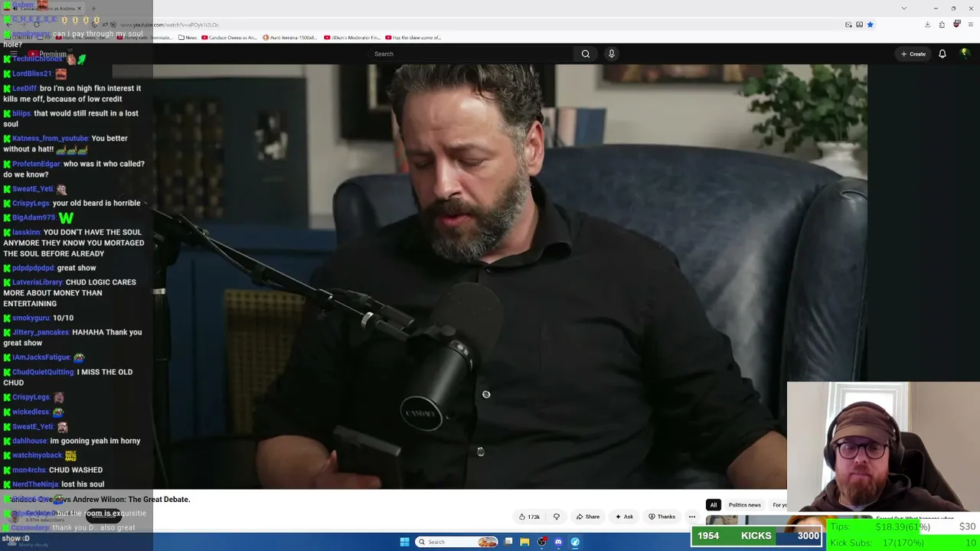The width and height of the screenshot is (980, 551).
Task: Open the browser extensions icon
Action: click(942, 24)
